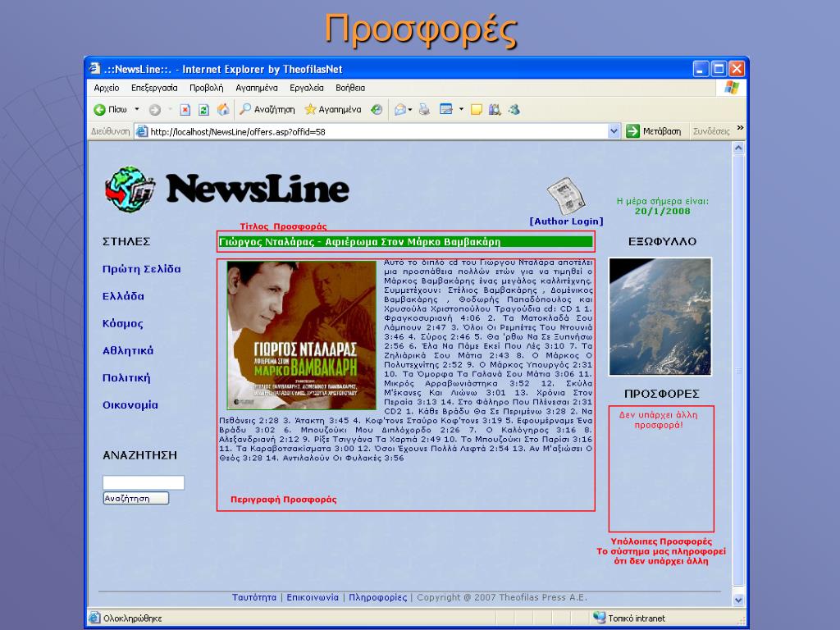This screenshot has width=840, height=630.
Task: Click the Αναζήτηση submit button in the sidebar
Action: point(136,498)
